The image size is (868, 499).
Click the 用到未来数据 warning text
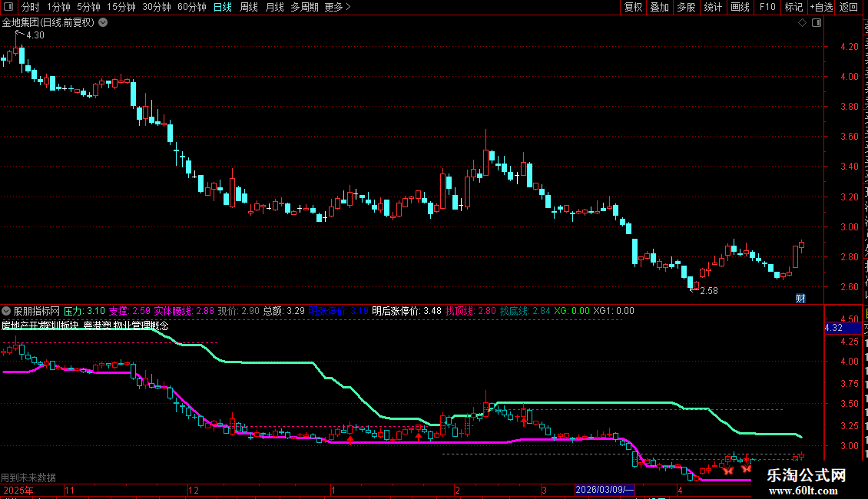(x=28, y=478)
